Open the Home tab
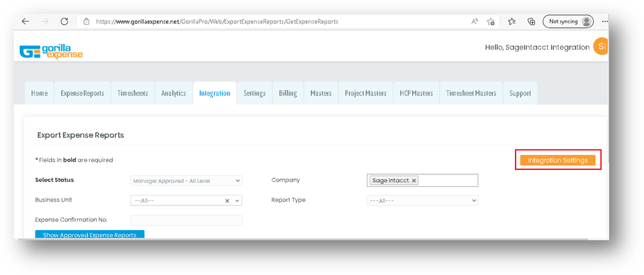Viewport: 644px width, 275px height. coord(39,93)
